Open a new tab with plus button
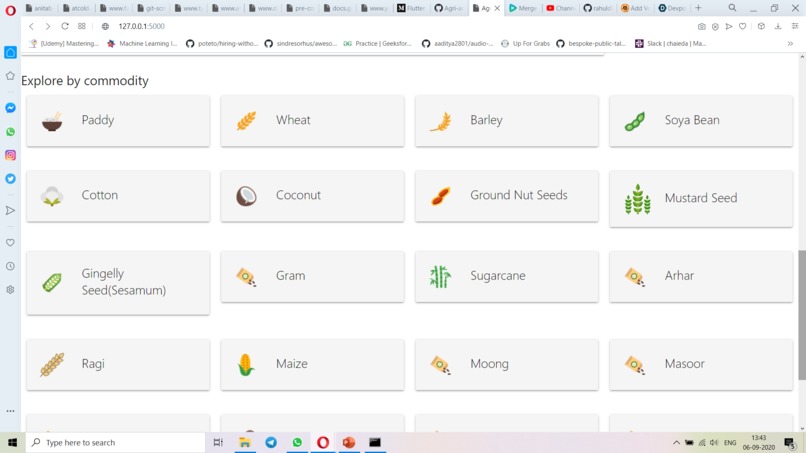Screen dimensions: 806x453 tap(698, 8)
